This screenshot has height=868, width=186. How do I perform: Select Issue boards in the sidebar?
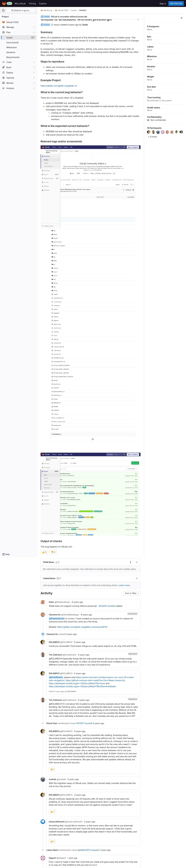pyautogui.click(x=19, y=42)
